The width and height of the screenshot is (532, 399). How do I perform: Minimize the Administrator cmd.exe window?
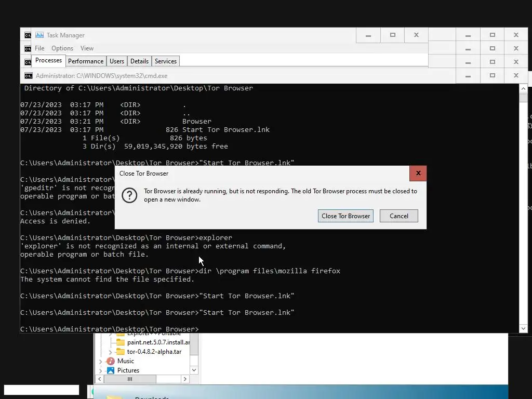(468, 75)
